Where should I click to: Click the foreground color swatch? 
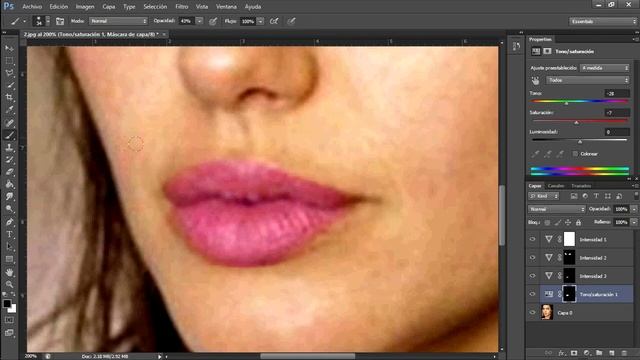[x=7, y=303]
